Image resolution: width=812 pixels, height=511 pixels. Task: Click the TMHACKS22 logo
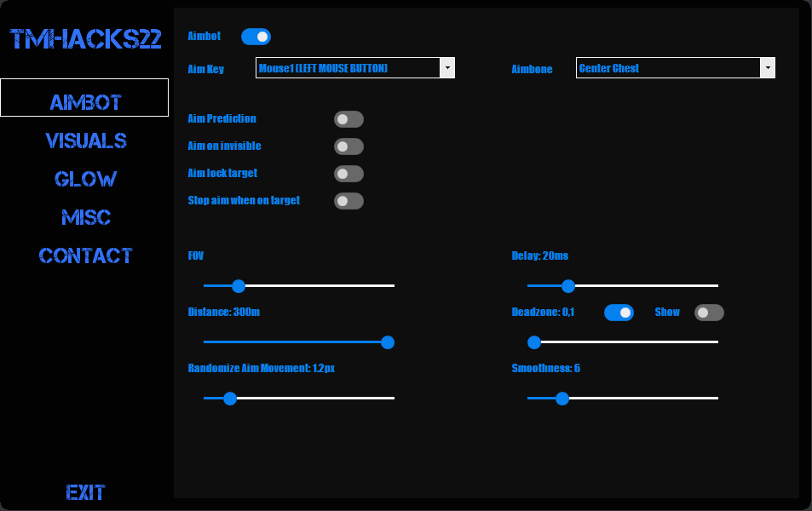[x=85, y=38]
